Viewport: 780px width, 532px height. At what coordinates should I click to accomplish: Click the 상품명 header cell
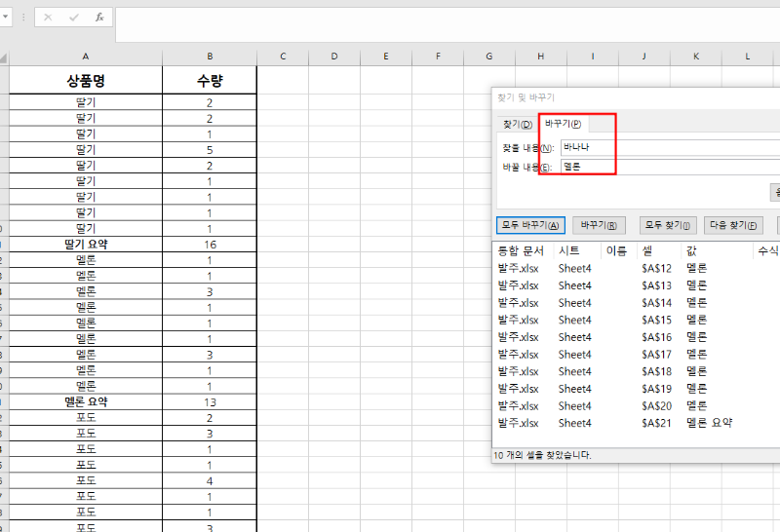click(86, 80)
